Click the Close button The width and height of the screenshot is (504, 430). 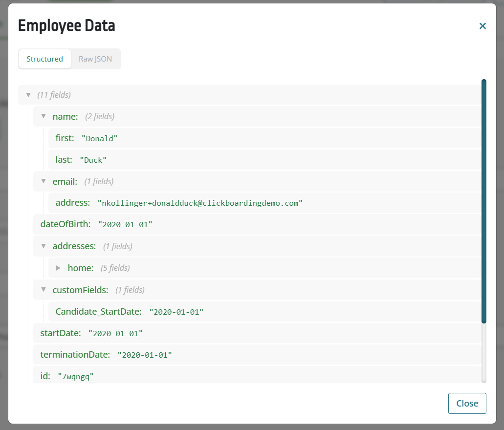tap(467, 403)
